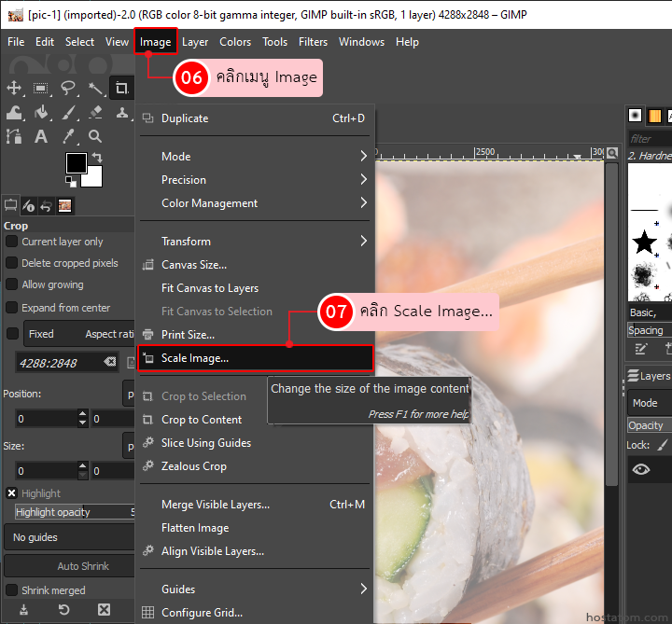Pick the Free Select lasso tool

(x=68, y=89)
